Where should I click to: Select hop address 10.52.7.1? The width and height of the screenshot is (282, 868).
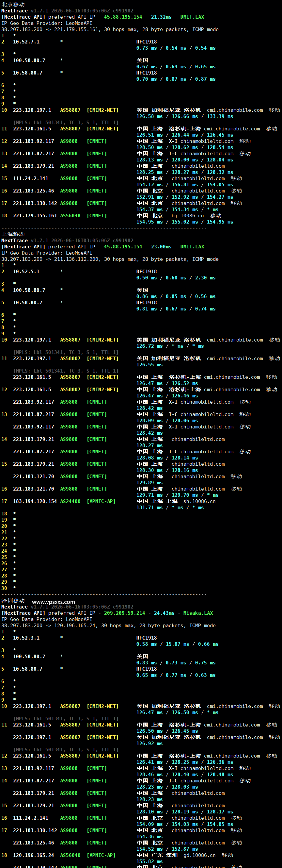pos(26,42)
